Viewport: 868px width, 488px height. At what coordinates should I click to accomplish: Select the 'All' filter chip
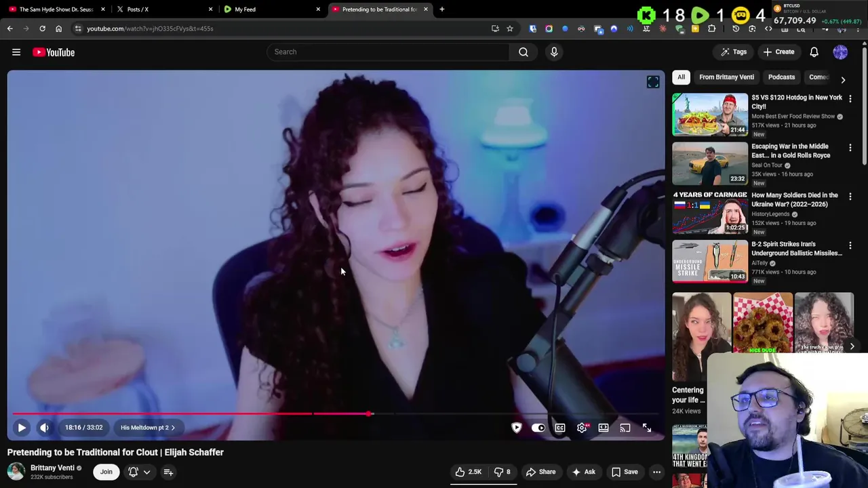click(x=681, y=77)
